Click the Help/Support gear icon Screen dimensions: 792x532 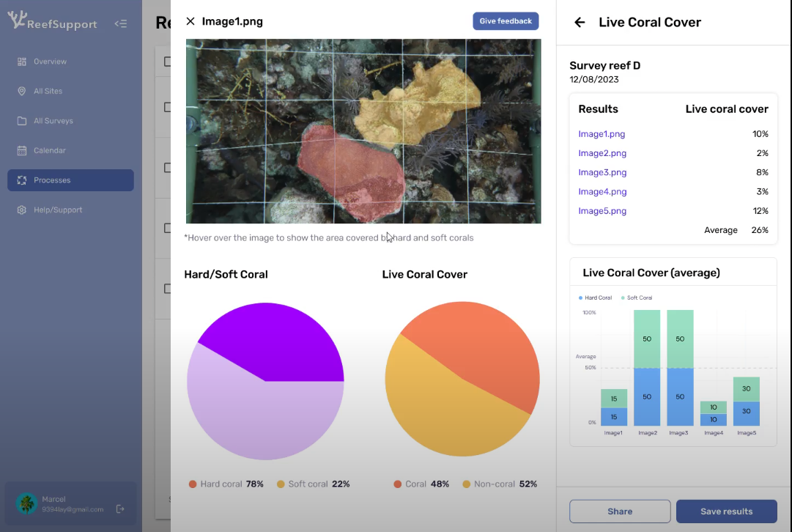pos(22,210)
